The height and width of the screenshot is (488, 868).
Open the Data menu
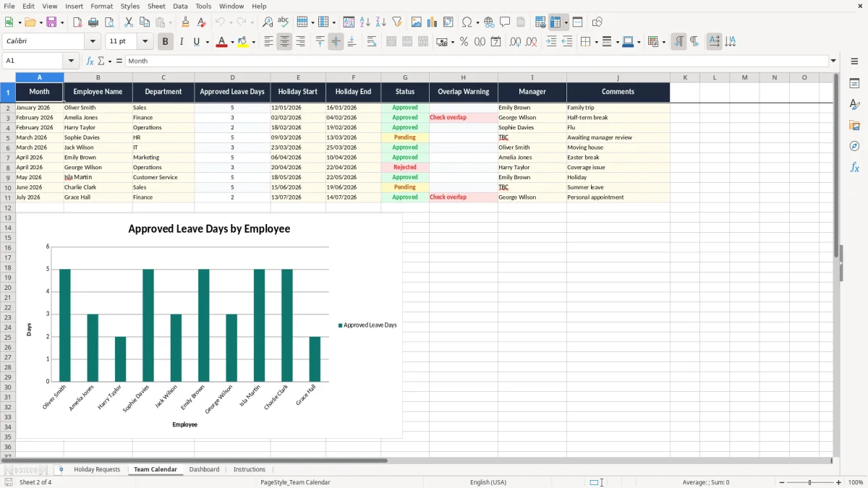[x=180, y=6]
